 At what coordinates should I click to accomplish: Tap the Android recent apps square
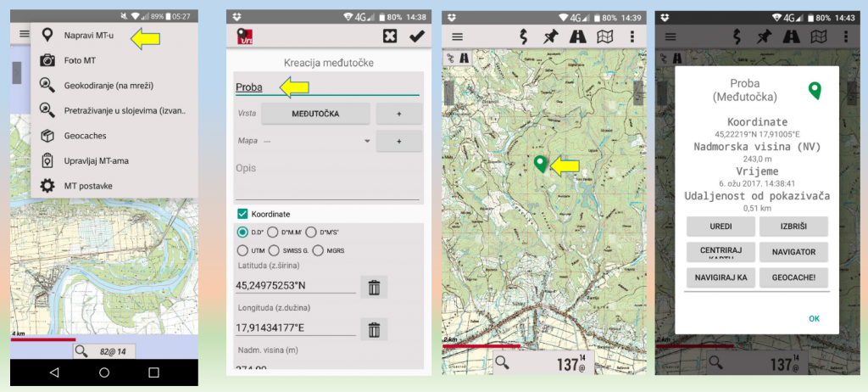[153, 372]
